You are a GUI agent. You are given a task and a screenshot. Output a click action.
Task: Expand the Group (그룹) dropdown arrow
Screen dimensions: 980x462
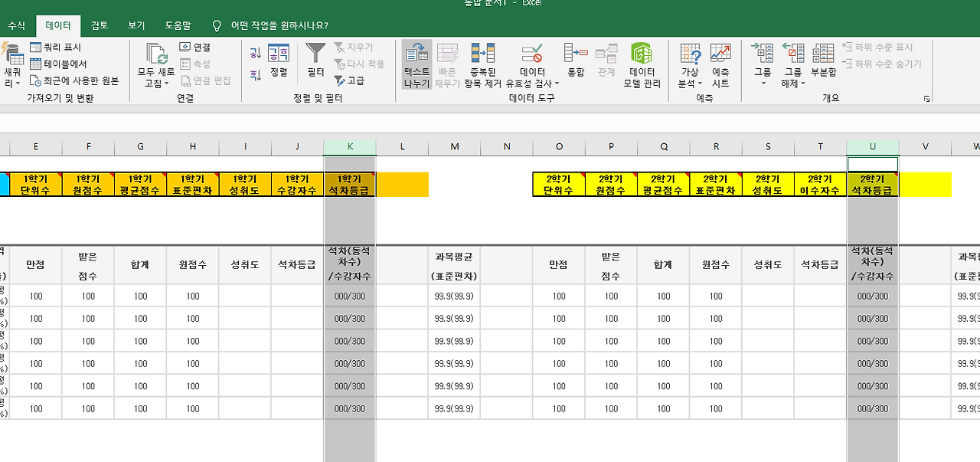(x=763, y=84)
